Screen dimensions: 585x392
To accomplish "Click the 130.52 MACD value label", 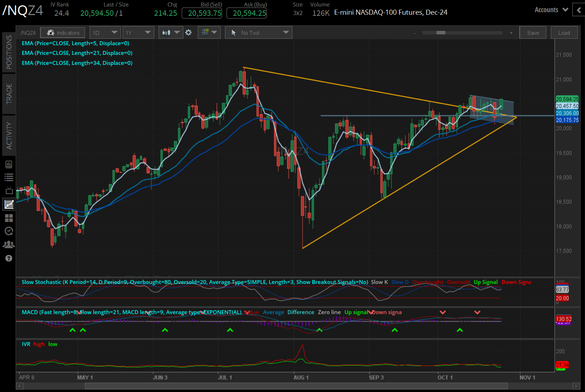I will 563,319.
